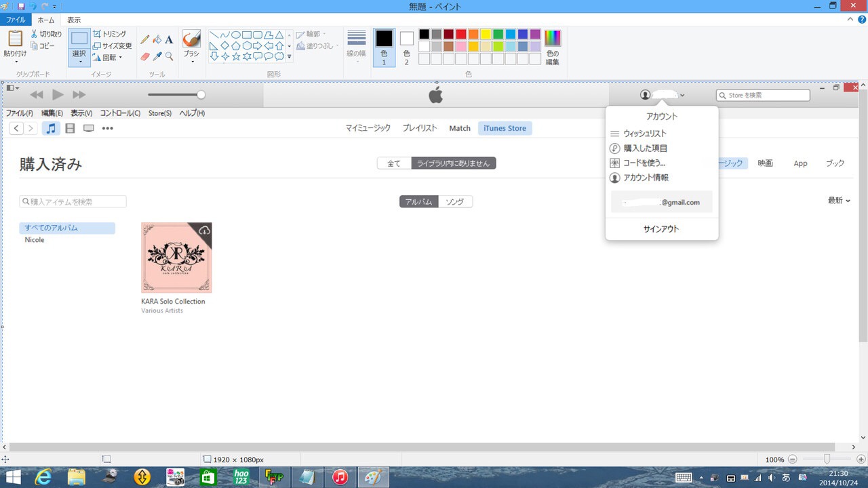Open the '最新' sort dropdown

tap(839, 201)
